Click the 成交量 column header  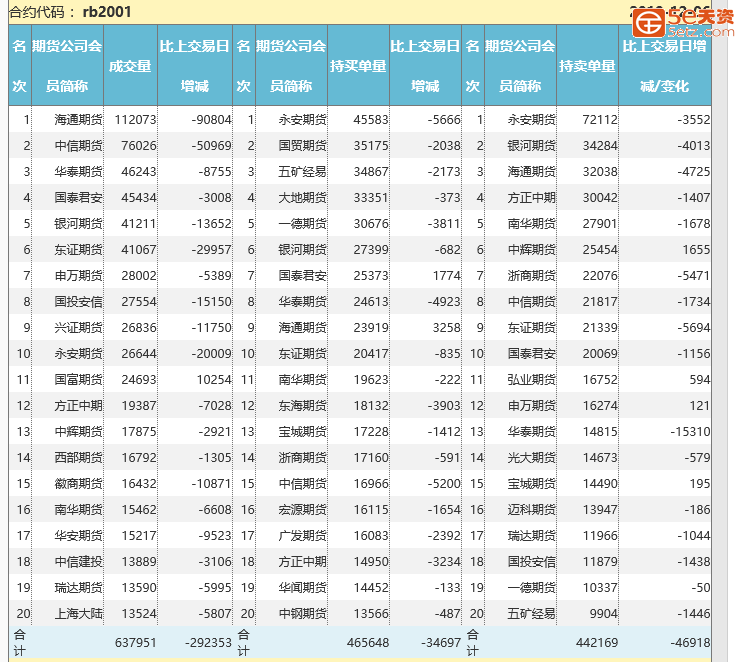pyautogui.click(x=130, y=66)
